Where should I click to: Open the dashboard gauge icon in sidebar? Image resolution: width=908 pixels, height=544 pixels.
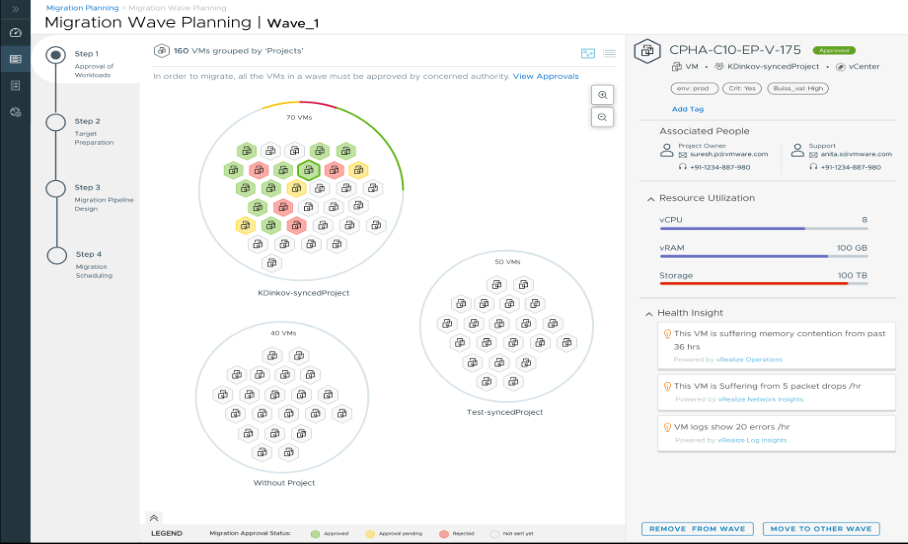click(15, 33)
